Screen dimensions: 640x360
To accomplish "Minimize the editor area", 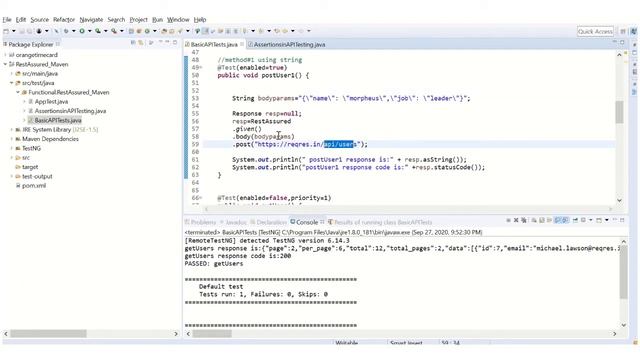I will pos(615,42).
